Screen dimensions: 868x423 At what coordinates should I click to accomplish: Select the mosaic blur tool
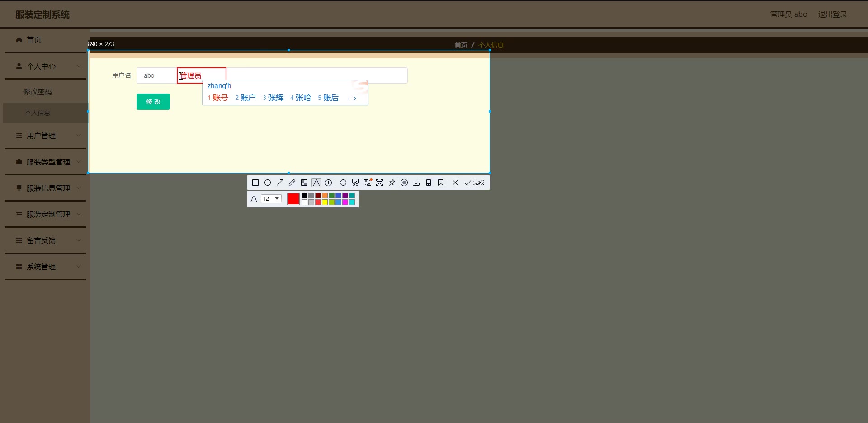(x=304, y=183)
